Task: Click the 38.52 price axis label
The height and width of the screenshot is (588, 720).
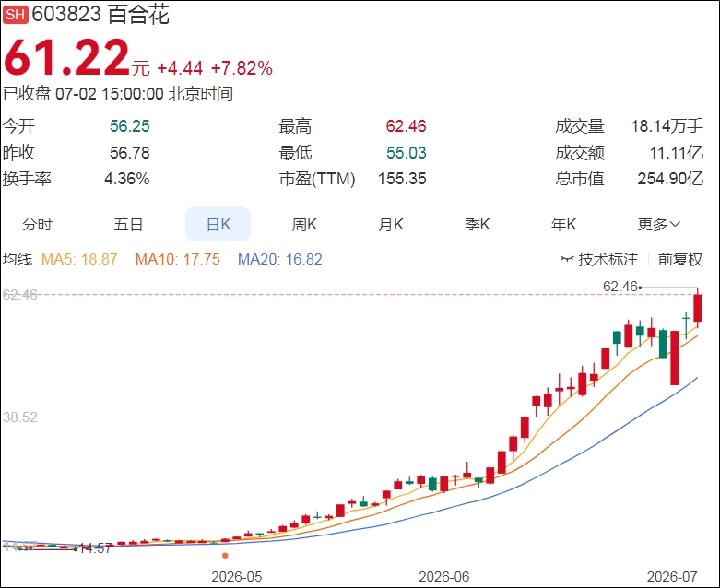Action: click(19, 417)
